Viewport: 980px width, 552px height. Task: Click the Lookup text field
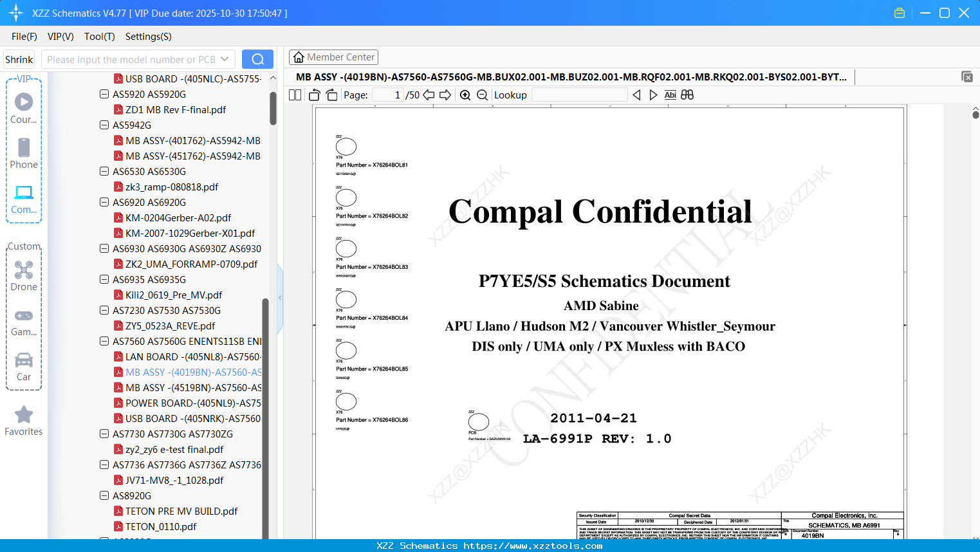coord(580,95)
